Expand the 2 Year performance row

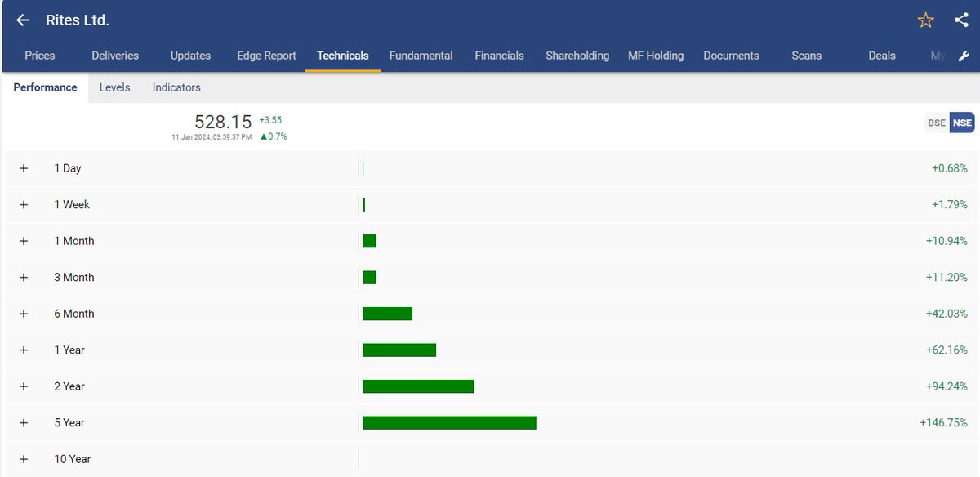click(24, 386)
